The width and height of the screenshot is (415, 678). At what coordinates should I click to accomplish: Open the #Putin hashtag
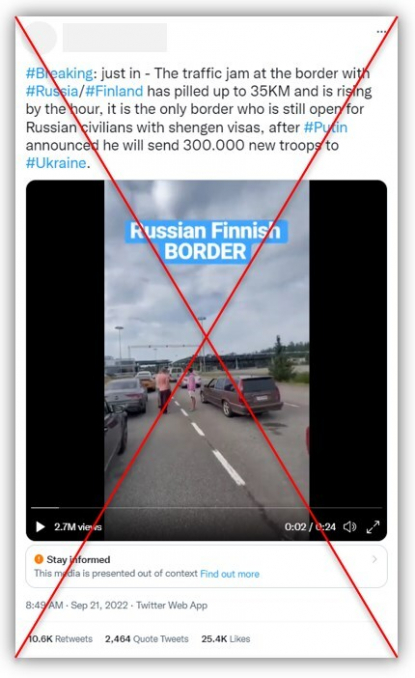[x=326, y=128]
